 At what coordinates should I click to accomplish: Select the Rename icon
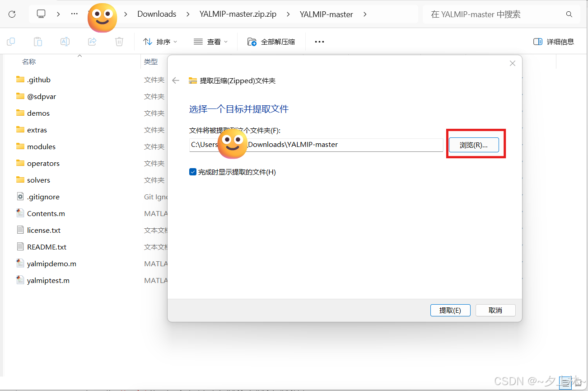click(65, 41)
